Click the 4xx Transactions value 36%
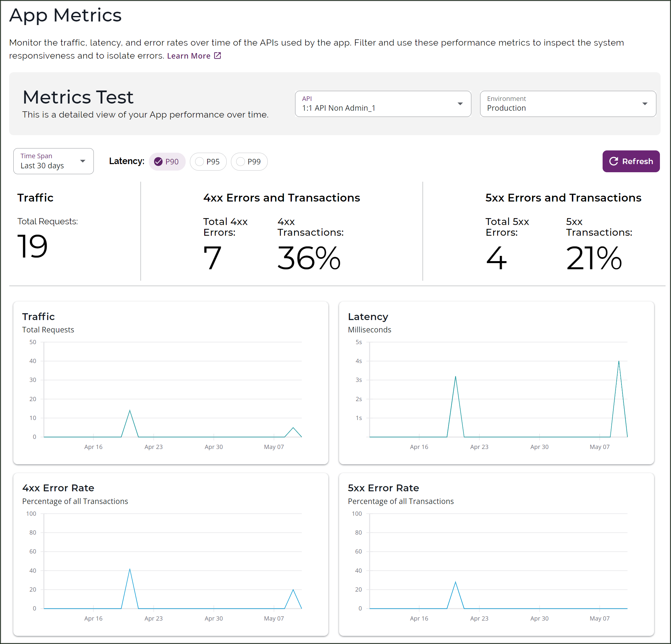The height and width of the screenshot is (644, 671). pos(309,259)
